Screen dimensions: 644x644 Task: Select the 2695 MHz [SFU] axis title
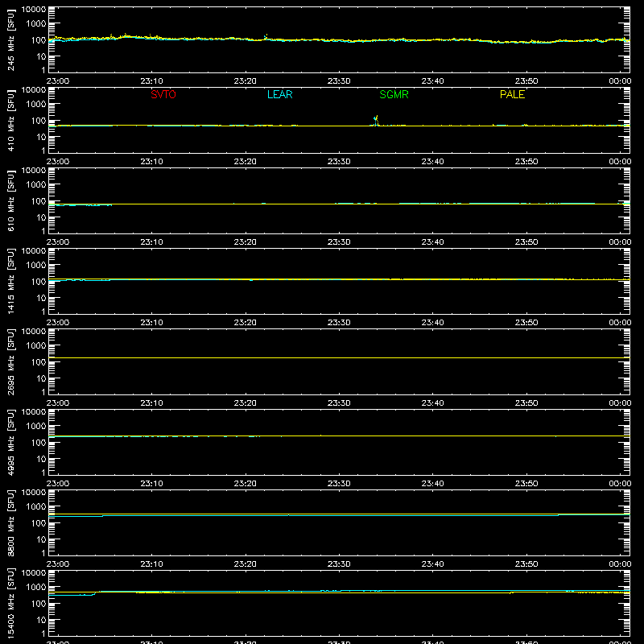pyautogui.click(x=10, y=361)
